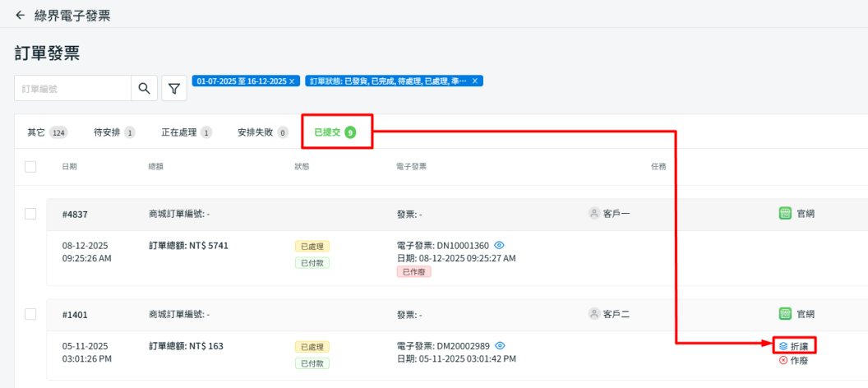
Task: Toggle the select-all checkbox in header
Action: (x=30, y=167)
